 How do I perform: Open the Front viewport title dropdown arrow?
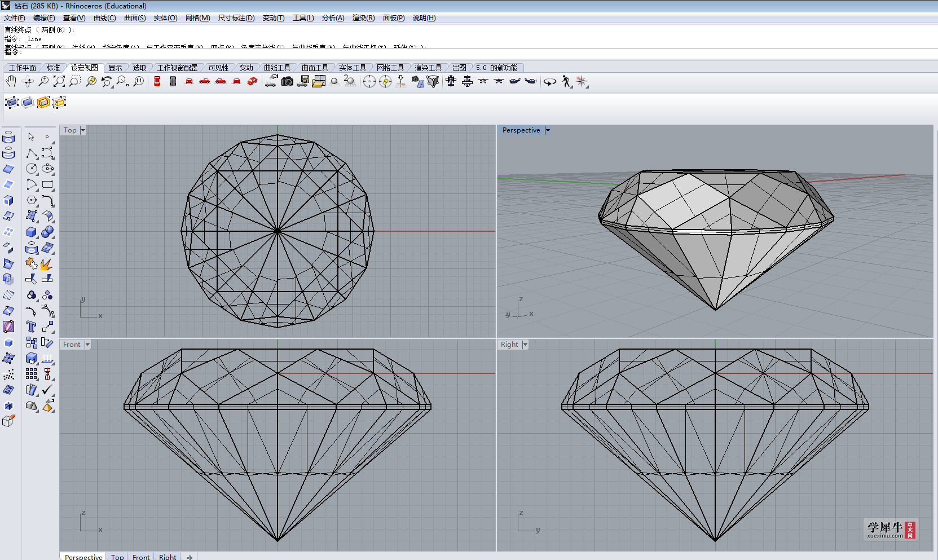coord(87,345)
